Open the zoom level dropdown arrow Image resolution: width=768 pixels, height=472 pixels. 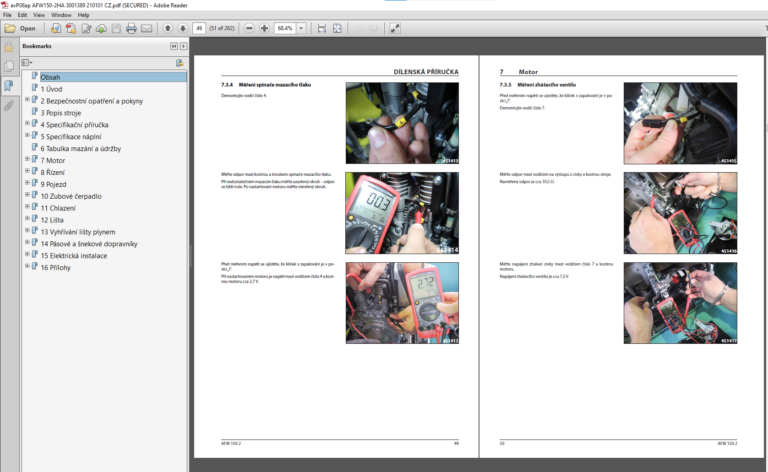click(x=301, y=28)
